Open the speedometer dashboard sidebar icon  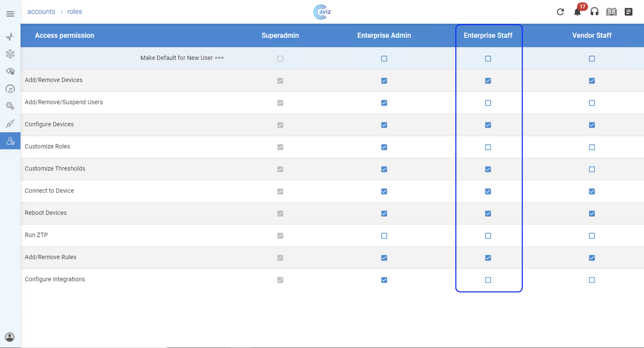click(10, 89)
